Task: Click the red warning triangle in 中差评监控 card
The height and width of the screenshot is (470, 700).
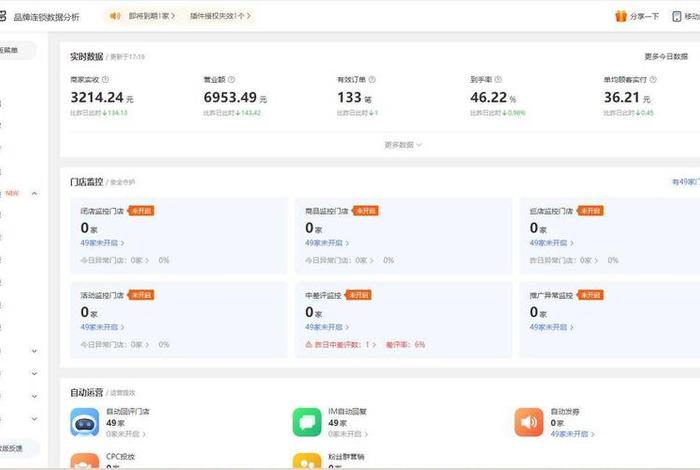Action: (308, 345)
